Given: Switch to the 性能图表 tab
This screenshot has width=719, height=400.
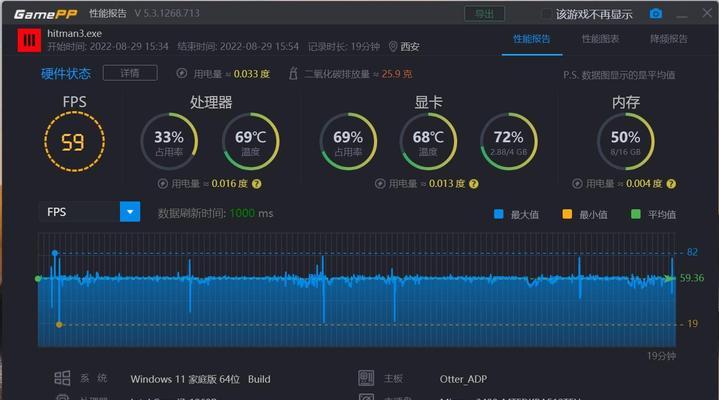Looking at the screenshot, I should (x=600, y=39).
